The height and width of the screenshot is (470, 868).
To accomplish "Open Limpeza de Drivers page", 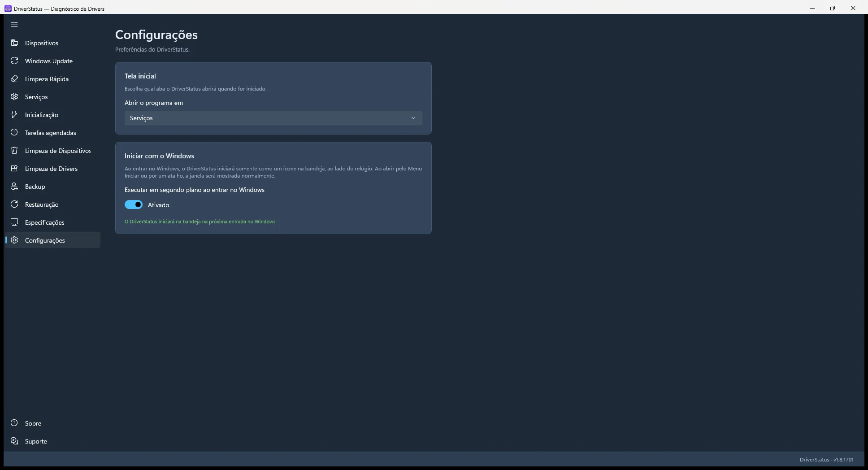I will tap(53, 169).
